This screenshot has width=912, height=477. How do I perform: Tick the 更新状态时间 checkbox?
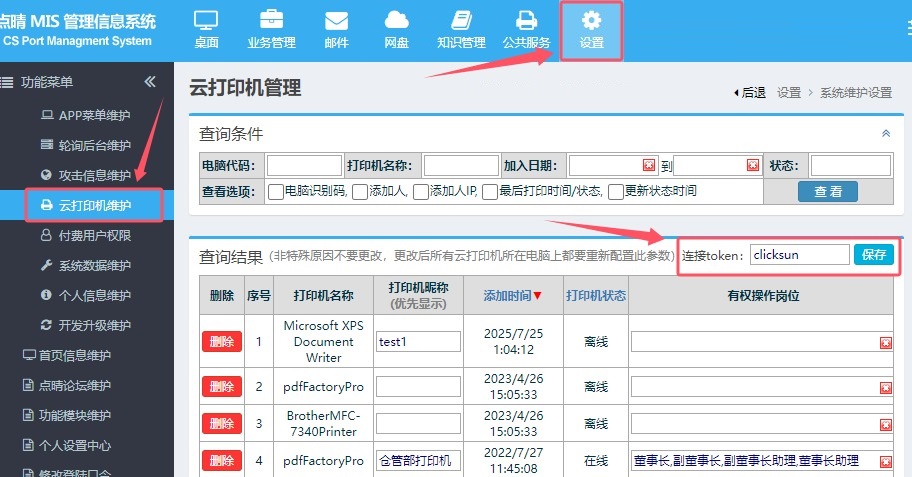tap(616, 192)
